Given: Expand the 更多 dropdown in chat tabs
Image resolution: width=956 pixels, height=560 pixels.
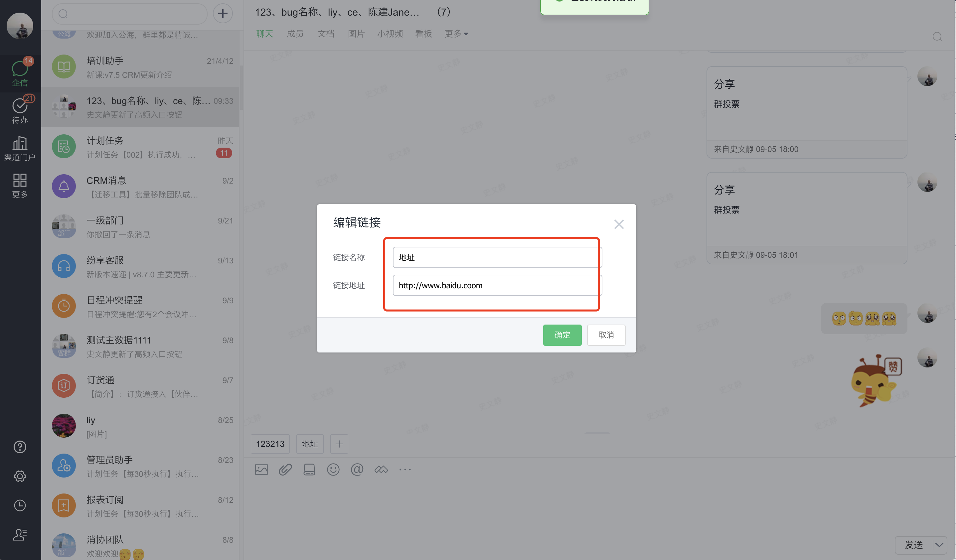Looking at the screenshot, I should click(456, 34).
